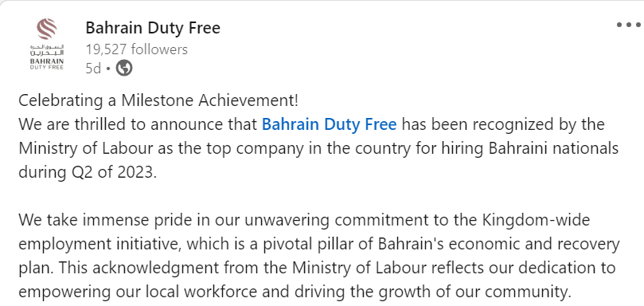Click the Q2 of 2023 text
Screen dimensions: 644x306
111,172
